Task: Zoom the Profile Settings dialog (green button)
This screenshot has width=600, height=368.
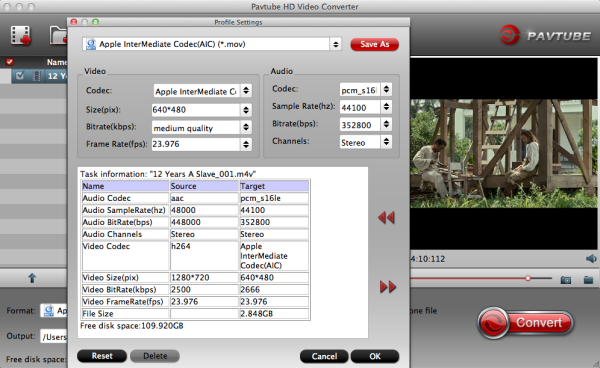Action: [x=96, y=22]
